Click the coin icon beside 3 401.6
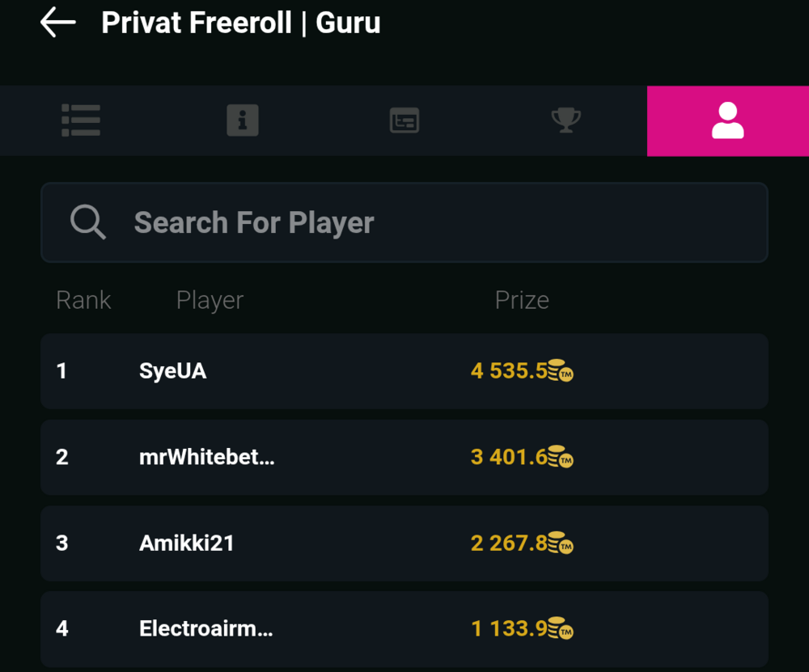809x672 pixels. [561, 456]
